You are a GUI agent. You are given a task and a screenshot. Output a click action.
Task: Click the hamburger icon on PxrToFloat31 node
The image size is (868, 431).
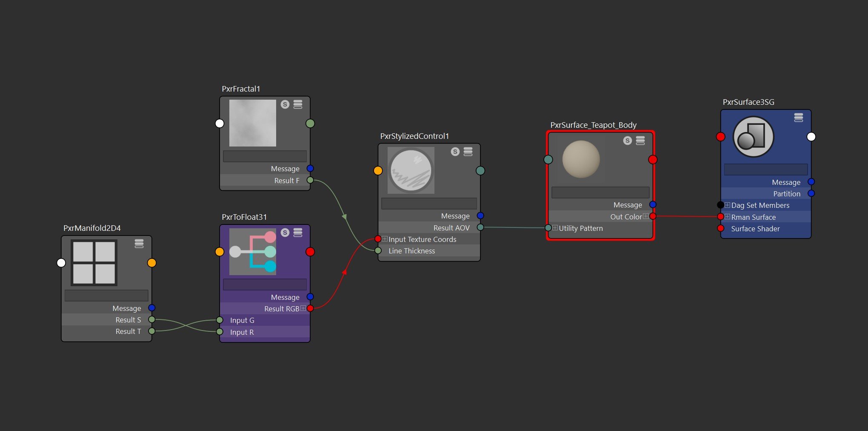[x=297, y=233]
